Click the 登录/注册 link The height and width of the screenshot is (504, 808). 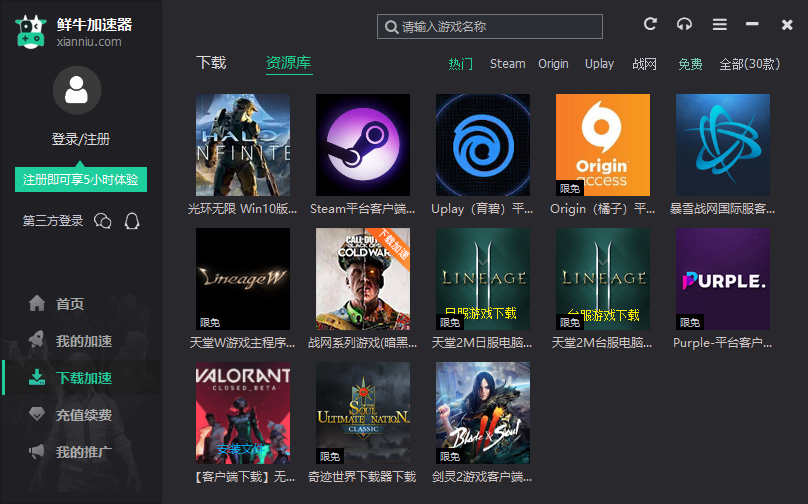pyautogui.click(x=81, y=139)
